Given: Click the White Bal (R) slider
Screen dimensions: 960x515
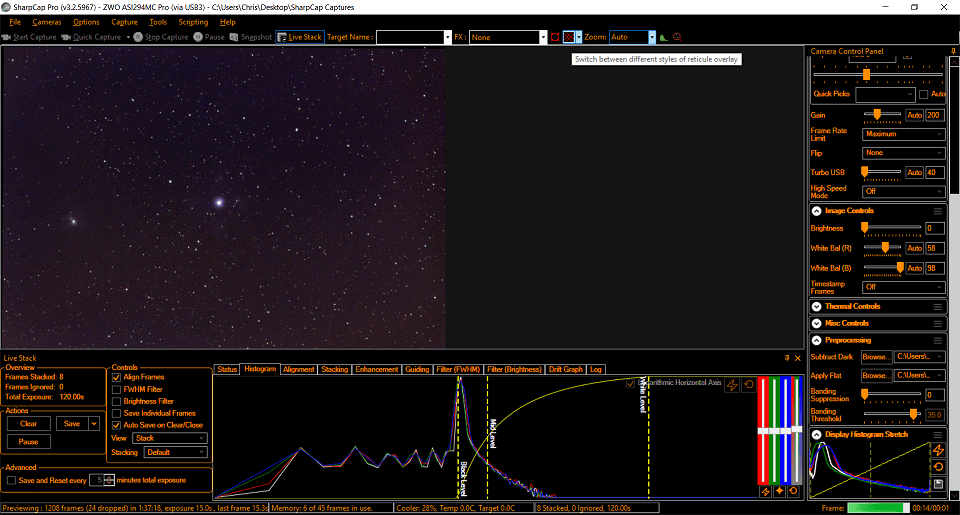Looking at the screenshot, I should coord(883,248).
